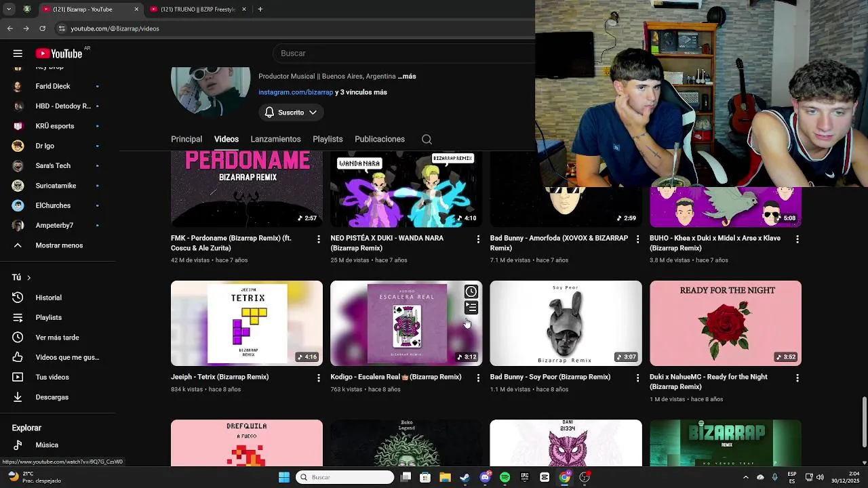The image size is (868, 488).
Task: Open options menu for Jeeiph Tetrix video
Action: 319,378
